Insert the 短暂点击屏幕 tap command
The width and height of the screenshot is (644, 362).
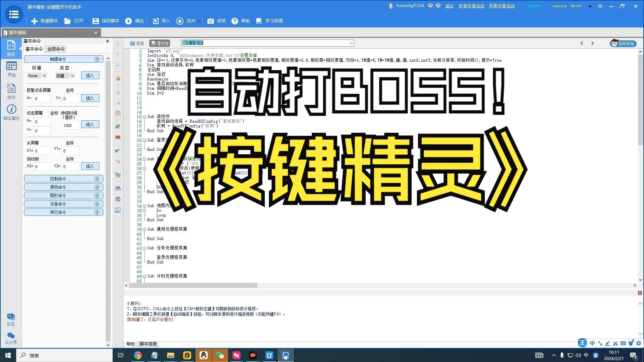click(x=90, y=98)
